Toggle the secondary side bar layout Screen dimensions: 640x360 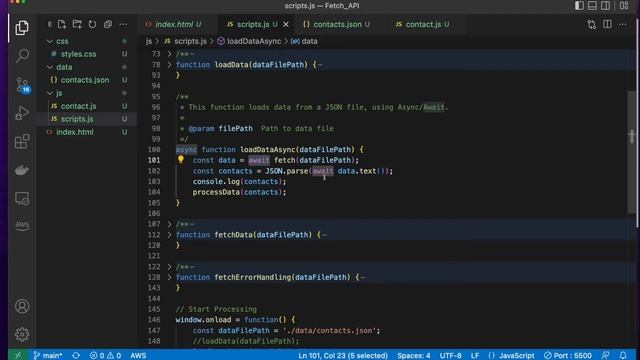[606, 5]
